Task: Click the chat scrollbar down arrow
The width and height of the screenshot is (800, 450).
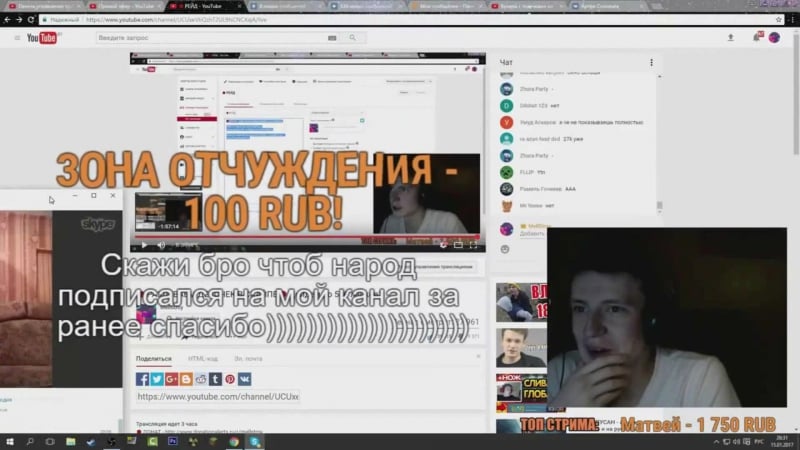Action: (x=659, y=213)
